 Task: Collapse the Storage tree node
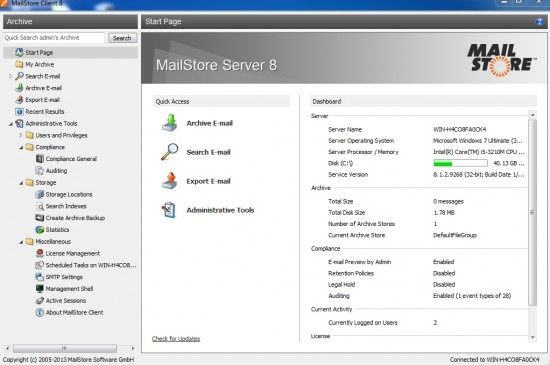pos(21,183)
